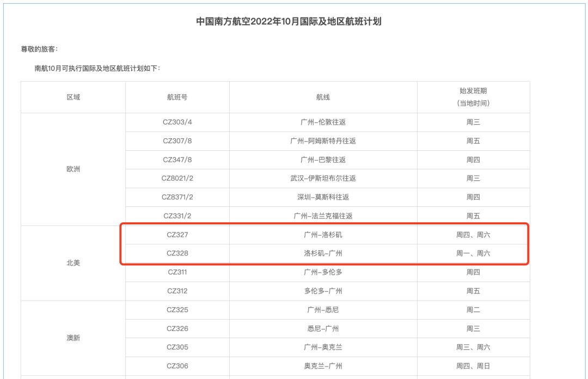Click the 周三 schedule in the CZ8021/2 row
Screen dimensions: 588x379
tap(473, 178)
